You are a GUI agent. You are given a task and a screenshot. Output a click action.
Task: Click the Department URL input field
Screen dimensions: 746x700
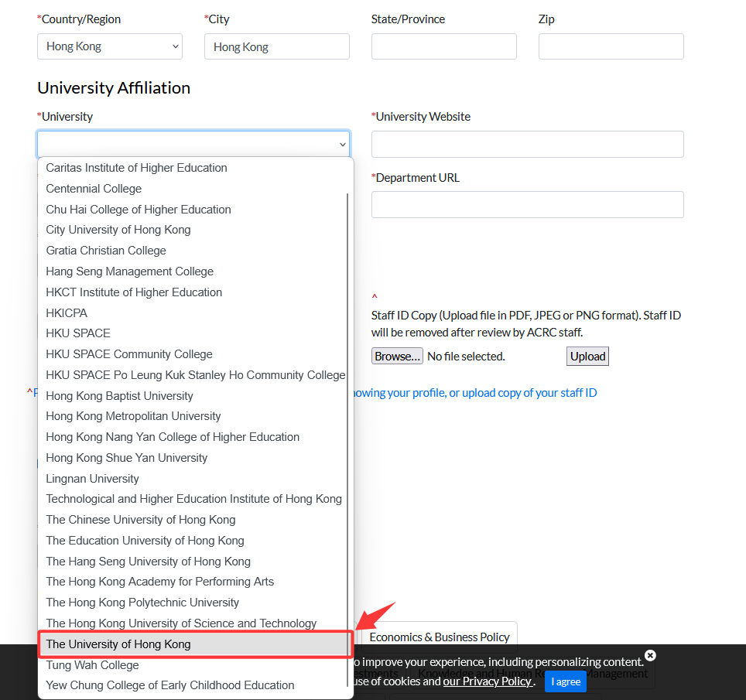point(528,204)
